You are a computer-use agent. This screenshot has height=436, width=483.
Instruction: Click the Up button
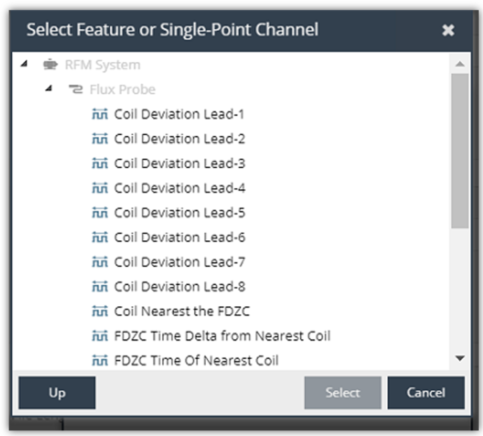57,393
